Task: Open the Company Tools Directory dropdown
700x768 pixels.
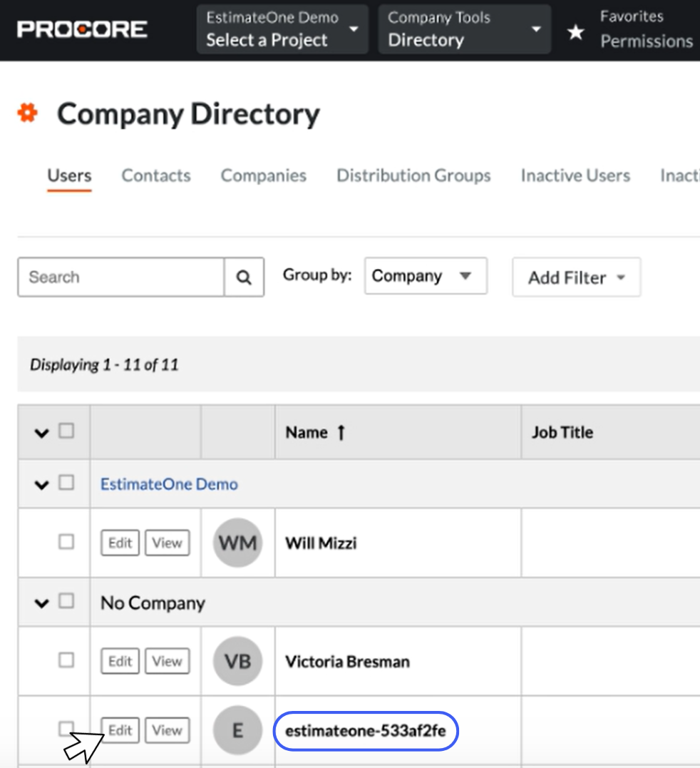Action: (465, 29)
